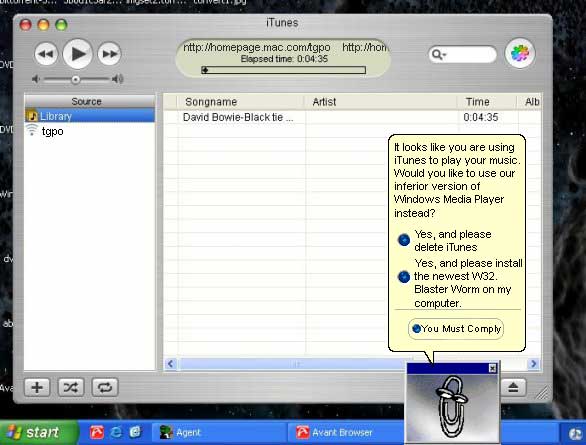
Task: Focus the iTunes search field
Action: (463, 55)
